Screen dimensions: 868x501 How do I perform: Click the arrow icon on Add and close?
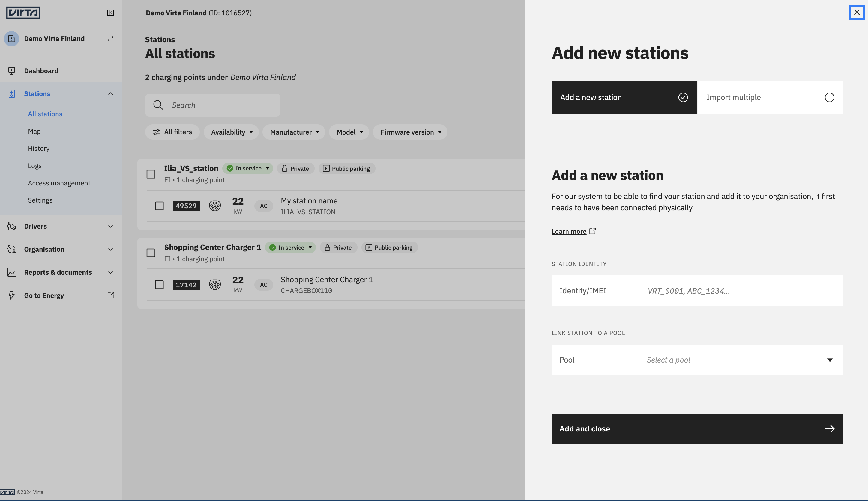click(x=829, y=429)
